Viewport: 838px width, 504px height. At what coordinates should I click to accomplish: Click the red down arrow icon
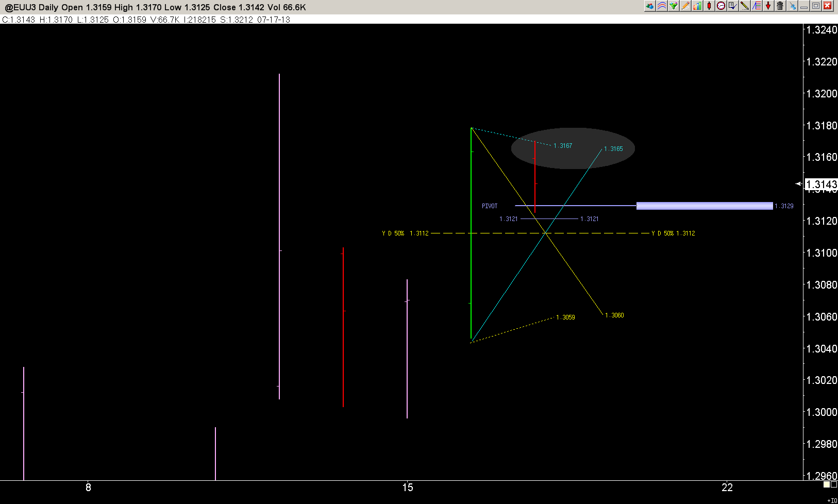pos(768,6)
